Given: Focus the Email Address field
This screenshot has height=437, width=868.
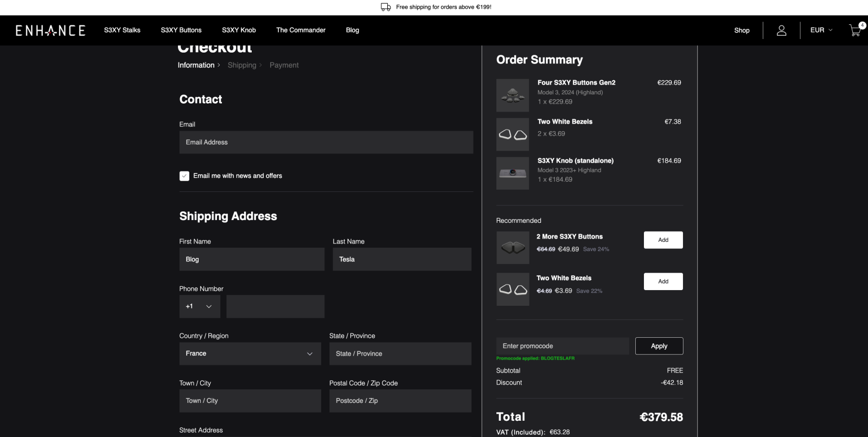Looking at the screenshot, I should point(326,142).
